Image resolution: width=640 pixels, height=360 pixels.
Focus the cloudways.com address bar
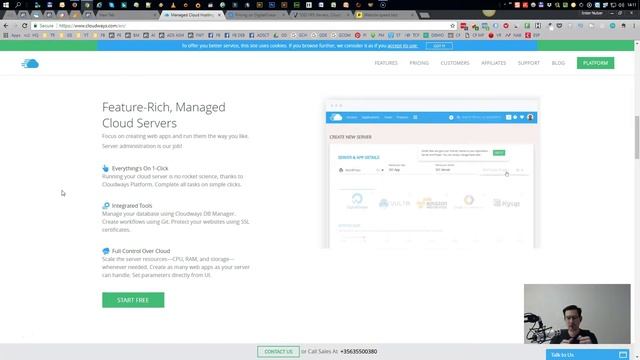[245, 26]
